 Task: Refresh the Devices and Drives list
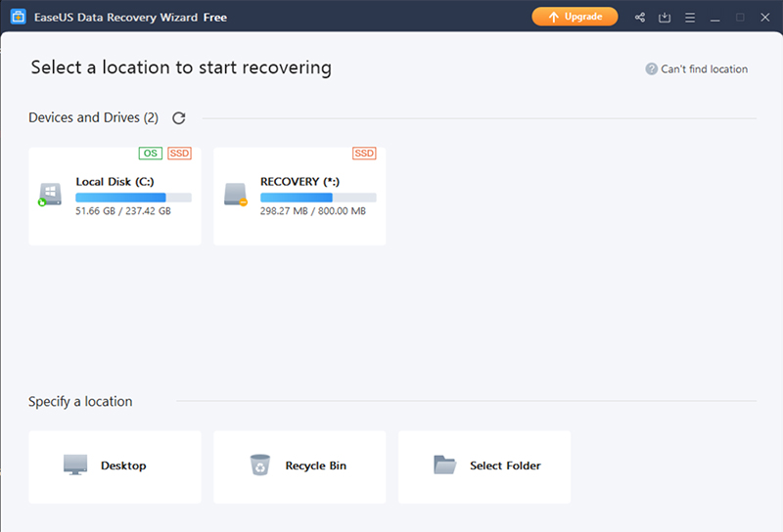coord(179,117)
